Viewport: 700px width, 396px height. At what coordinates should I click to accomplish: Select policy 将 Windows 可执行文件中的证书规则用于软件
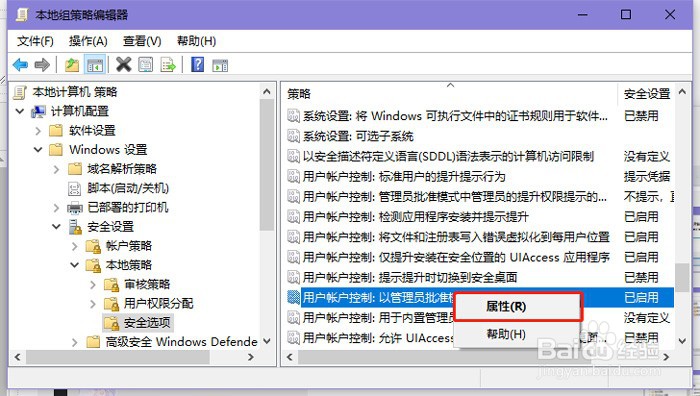(x=455, y=116)
